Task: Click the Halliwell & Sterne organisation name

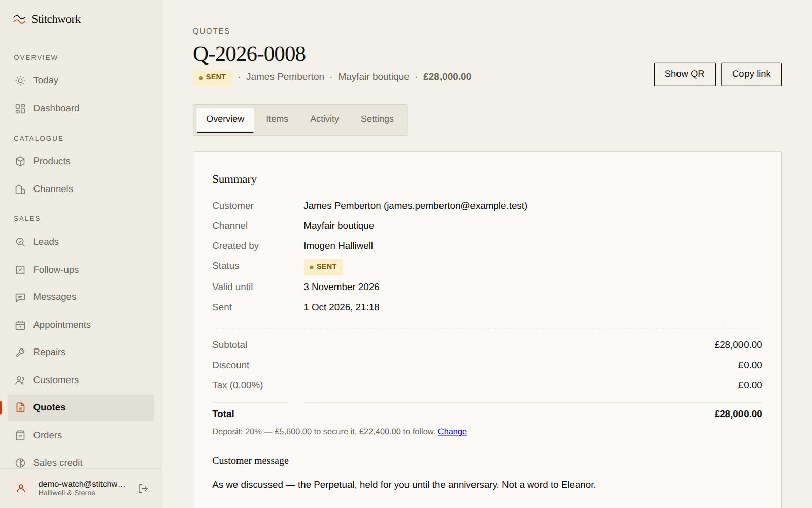Action: 67,493
